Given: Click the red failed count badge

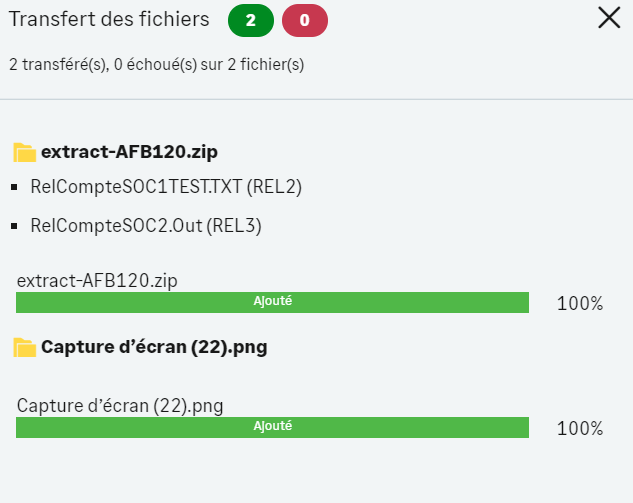Looking at the screenshot, I should coord(305,20).
